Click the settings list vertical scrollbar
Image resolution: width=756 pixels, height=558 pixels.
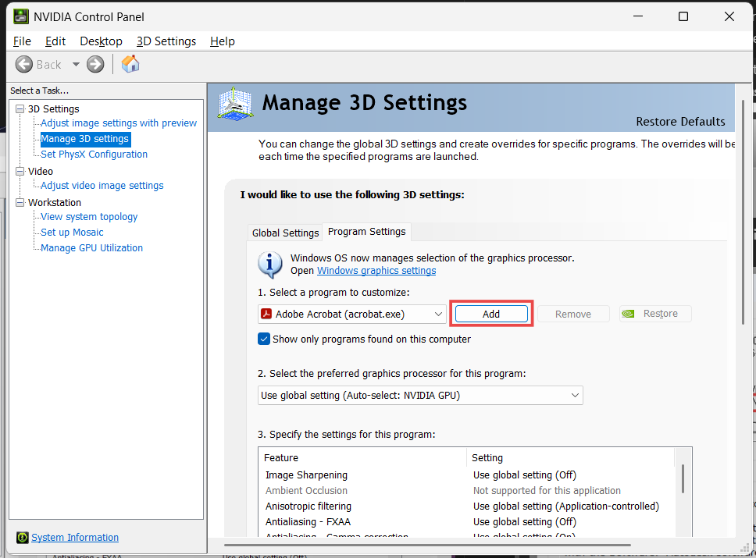[683, 479]
